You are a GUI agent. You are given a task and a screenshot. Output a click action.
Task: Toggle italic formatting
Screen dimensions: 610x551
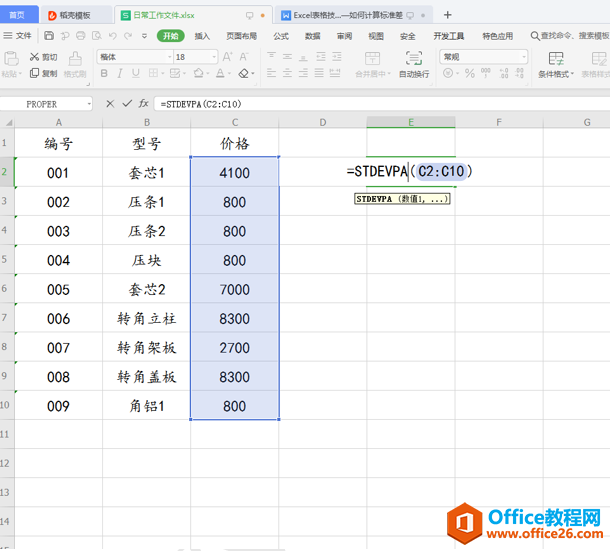120,73
